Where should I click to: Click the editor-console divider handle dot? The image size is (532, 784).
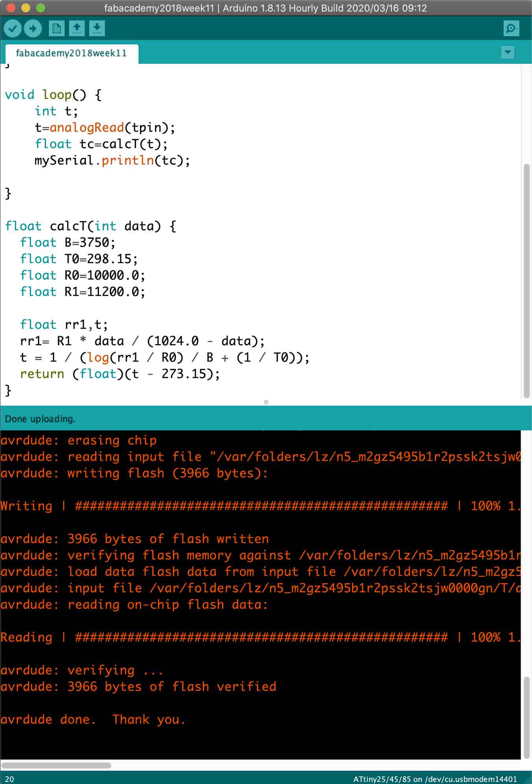coord(266,402)
